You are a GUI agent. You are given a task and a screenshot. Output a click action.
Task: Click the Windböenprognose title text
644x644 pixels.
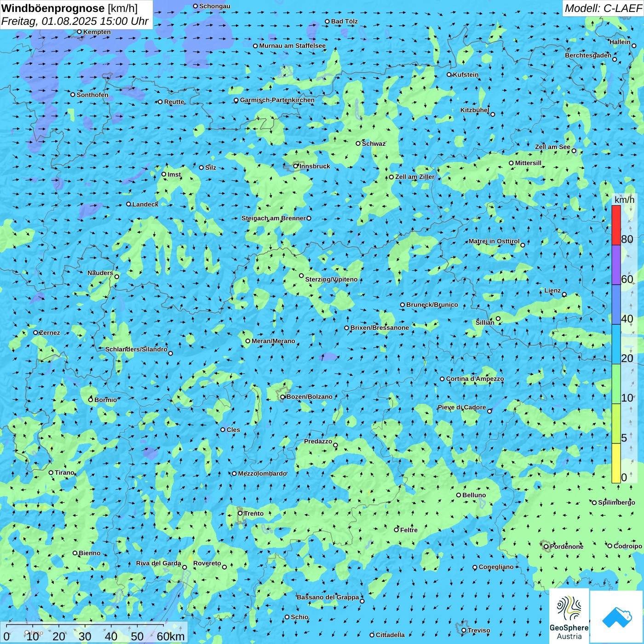pos(53,8)
